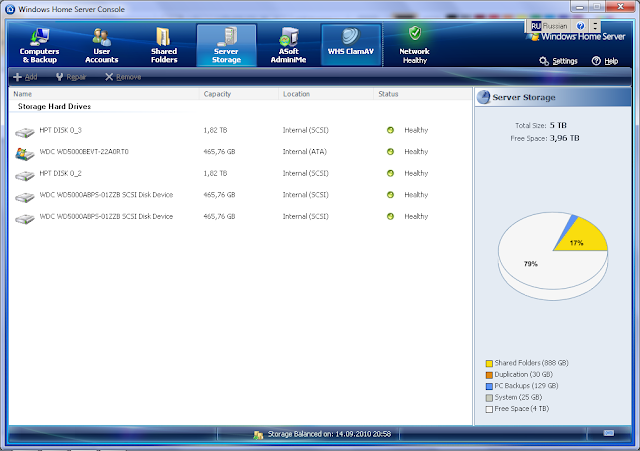Switch to the Shared Folders tab
The width and height of the screenshot is (640, 451).
164,45
